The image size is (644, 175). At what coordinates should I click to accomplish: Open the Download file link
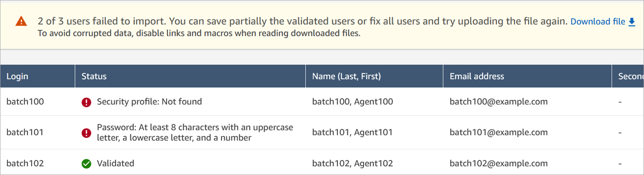pos(598,22)
